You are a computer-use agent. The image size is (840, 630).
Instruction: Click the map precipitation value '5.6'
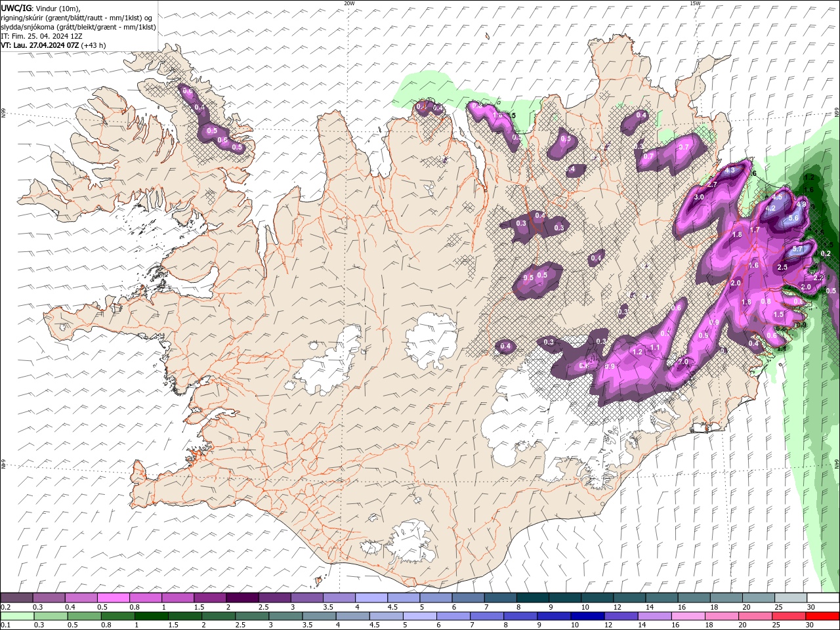coord(793,218)
